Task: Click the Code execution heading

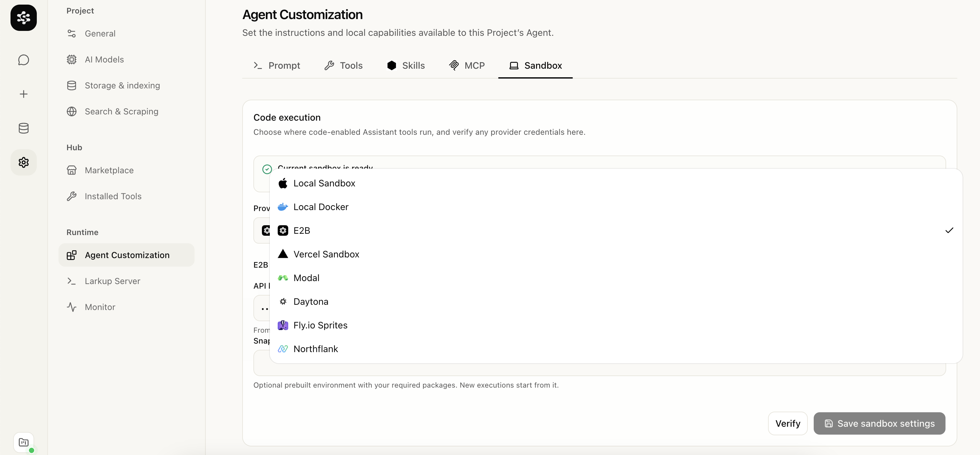Action: click(287, 118)
